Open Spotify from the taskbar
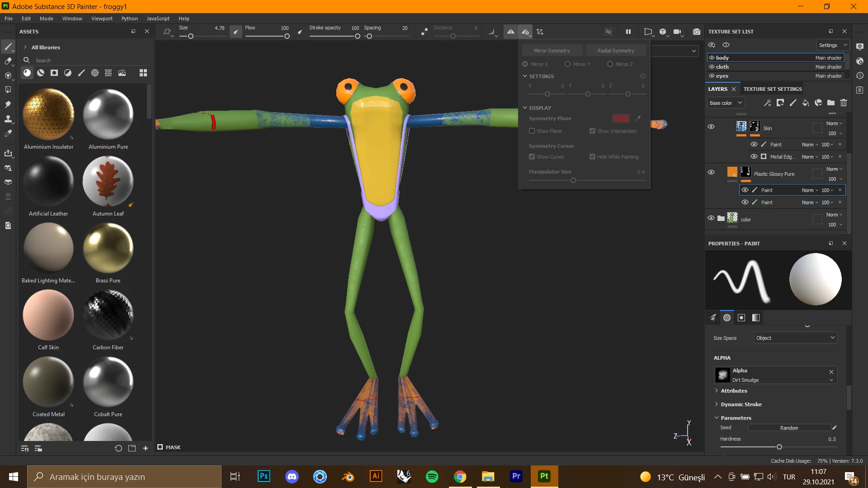The image size is (868, 488). pos(432,476)
